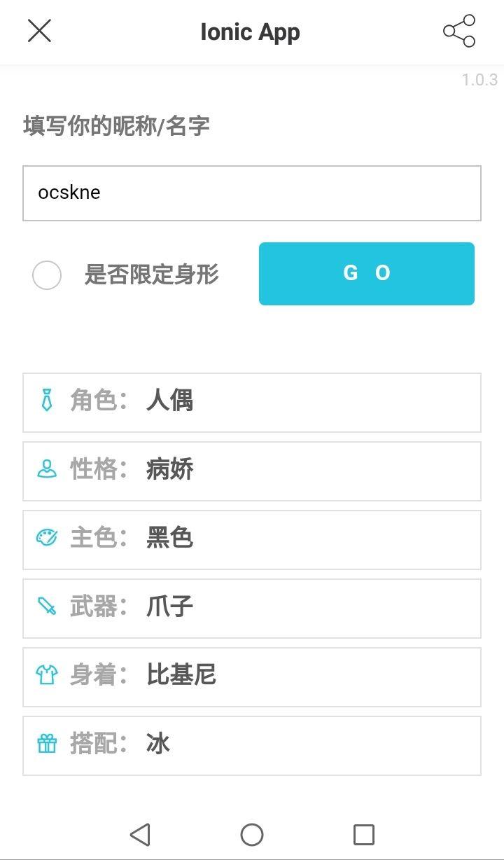Select the 武器: 爪子 result row
Screen dimensions: 504x860
point(252,609)
